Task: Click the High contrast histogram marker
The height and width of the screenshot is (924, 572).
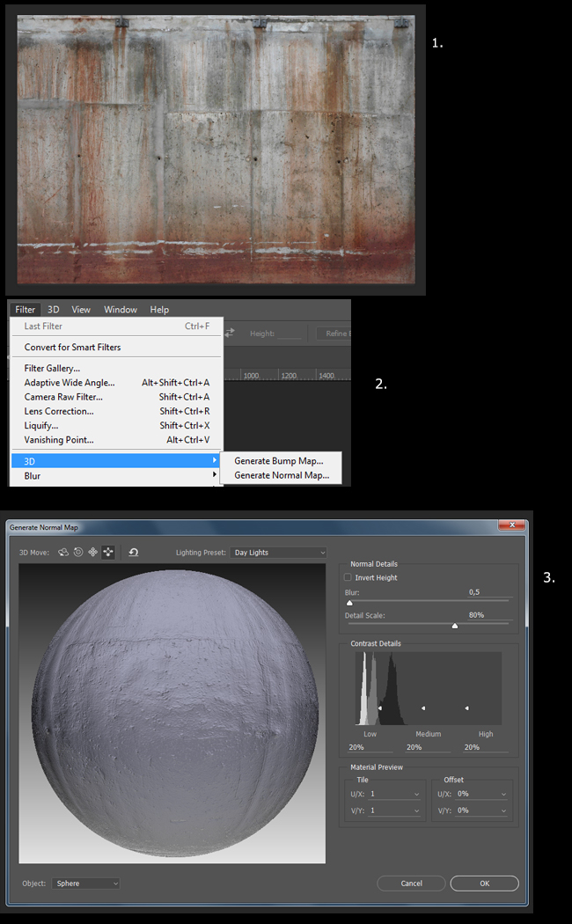Action: click(466, 708)
